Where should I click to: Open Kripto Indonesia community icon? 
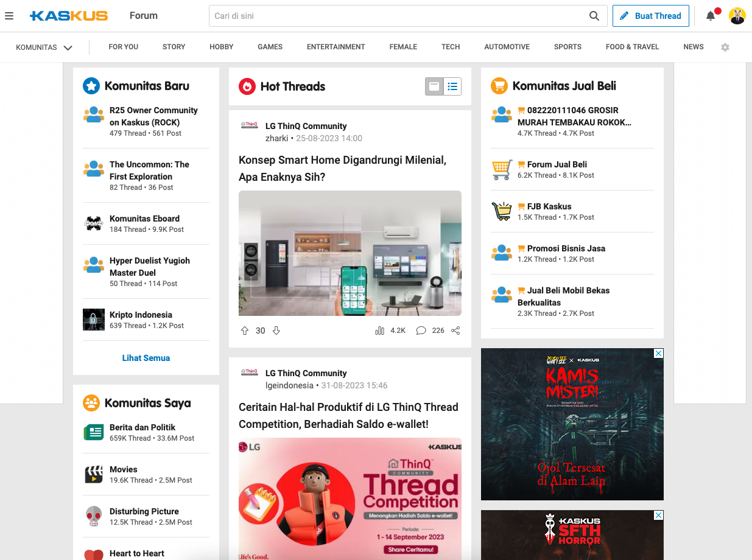tap(94, 320)
